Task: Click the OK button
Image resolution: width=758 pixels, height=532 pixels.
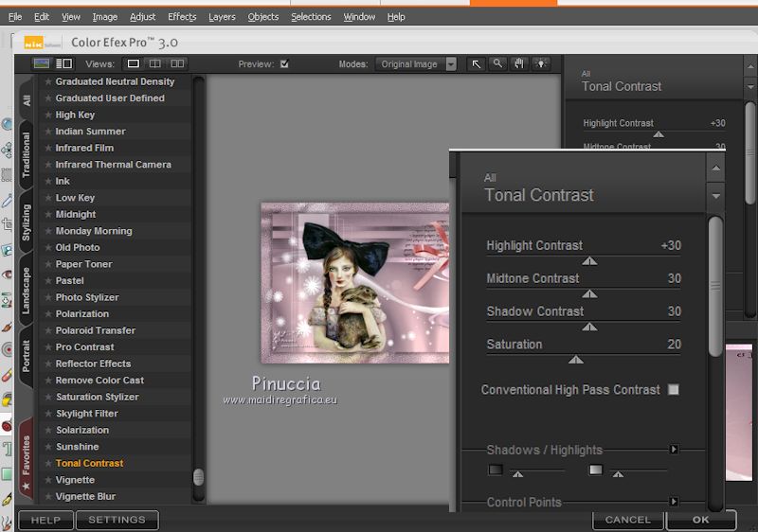Action: 700,520
